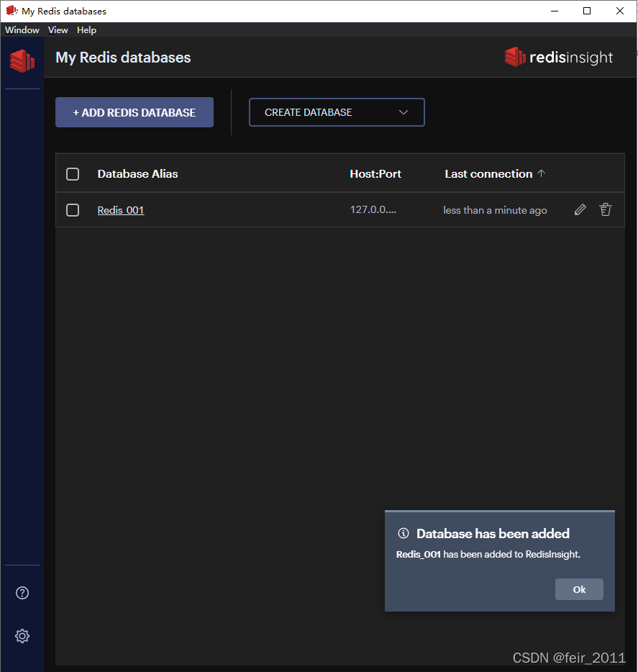Open the View menu
The image size is (638, 672).
pos(58,30)
